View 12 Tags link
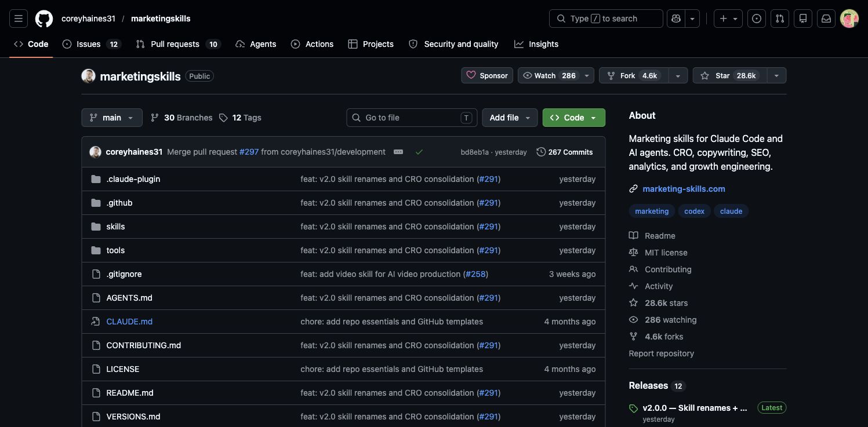 240,118
